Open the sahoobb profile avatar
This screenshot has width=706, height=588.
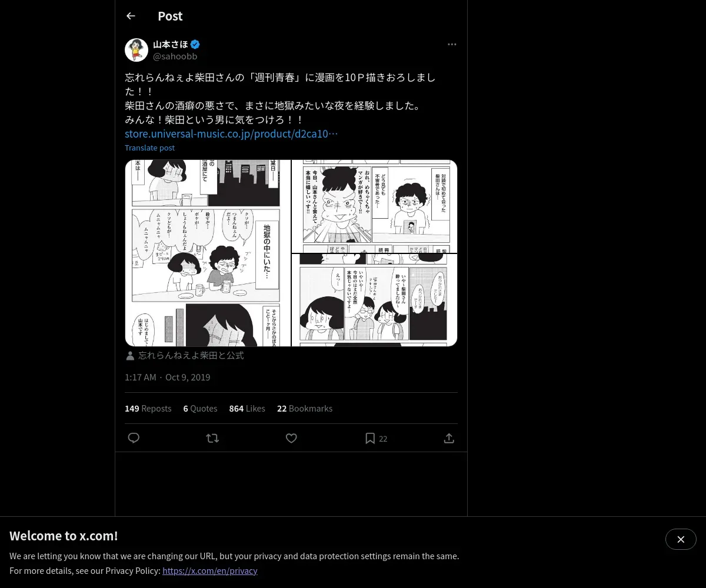coord(136,50)
